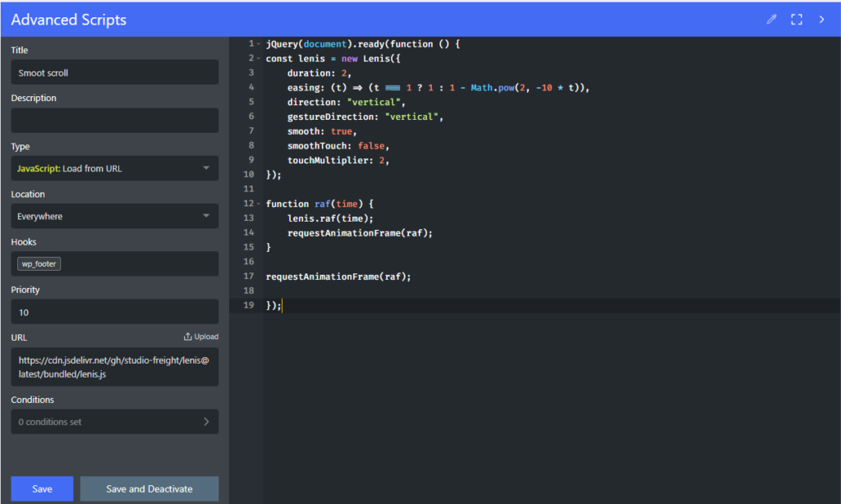This screenshot has width=841, height=504.
Task: Focus the empty Description field
Action: [x=114, y=121]
